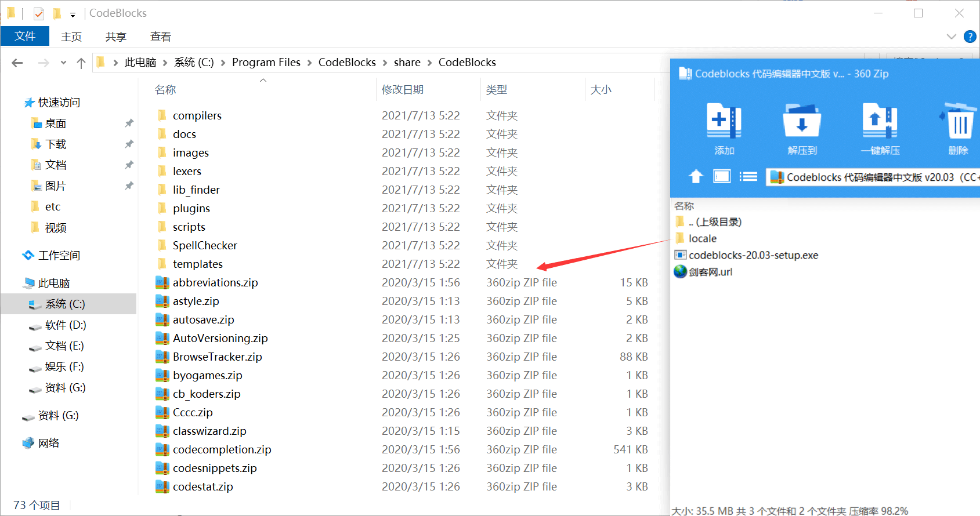
Task: Unpin 文档 from quick access
Action: [129, 165]
